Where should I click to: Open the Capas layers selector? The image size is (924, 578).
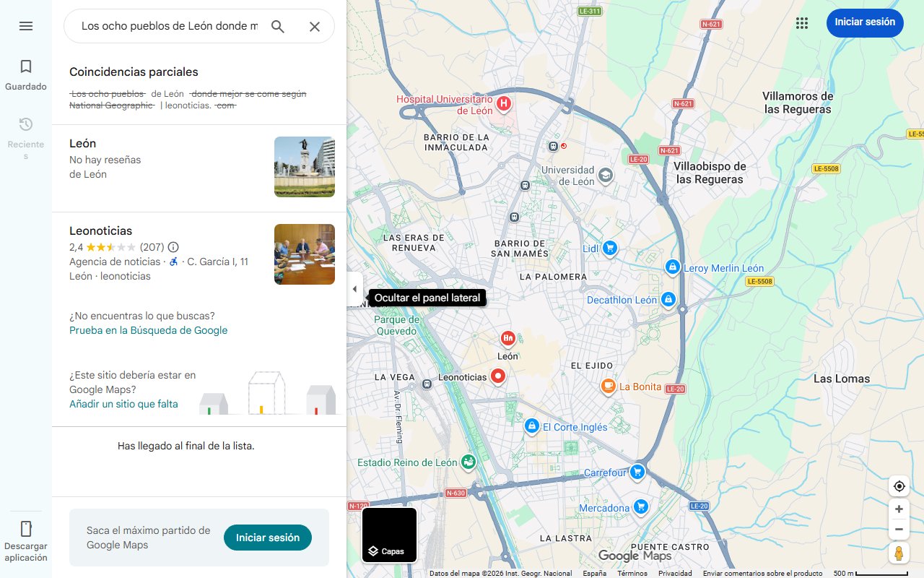click(389, 535)
